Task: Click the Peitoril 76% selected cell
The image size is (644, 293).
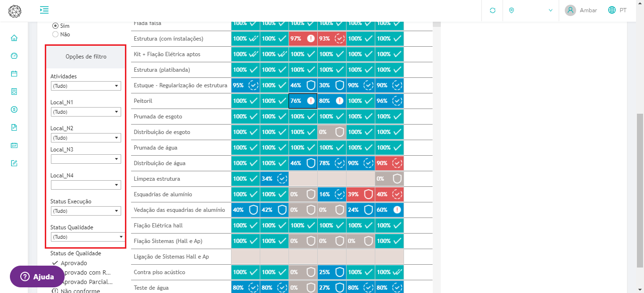Action: 303,101
